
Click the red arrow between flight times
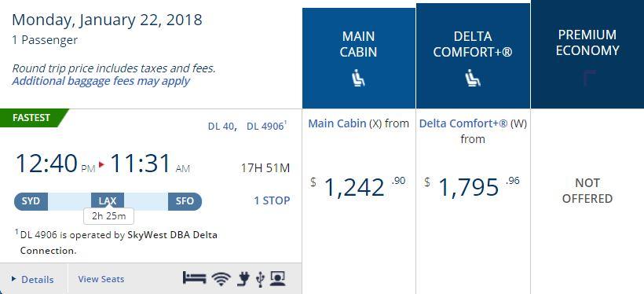[x=102, y=164]
